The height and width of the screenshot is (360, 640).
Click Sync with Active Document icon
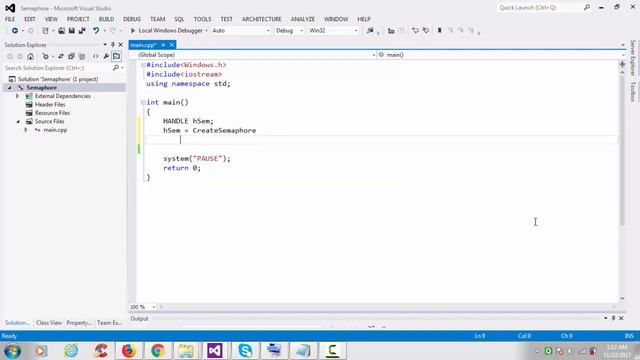tap(61, 56)
